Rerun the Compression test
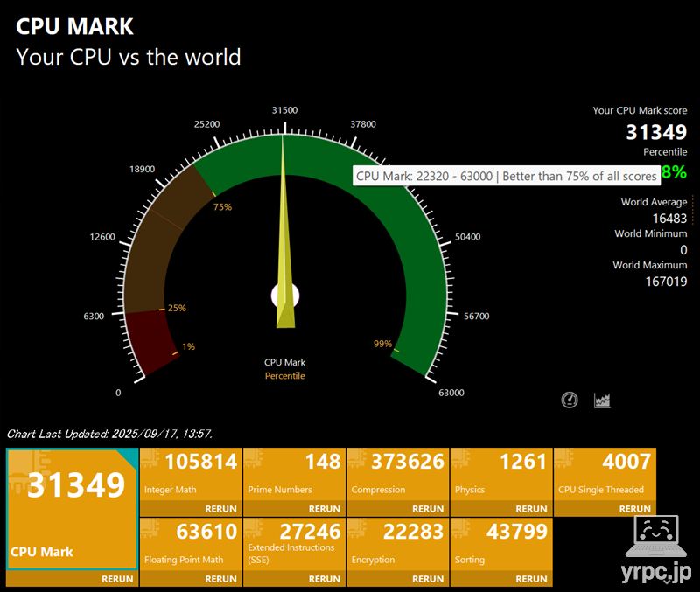 (428, 509)
